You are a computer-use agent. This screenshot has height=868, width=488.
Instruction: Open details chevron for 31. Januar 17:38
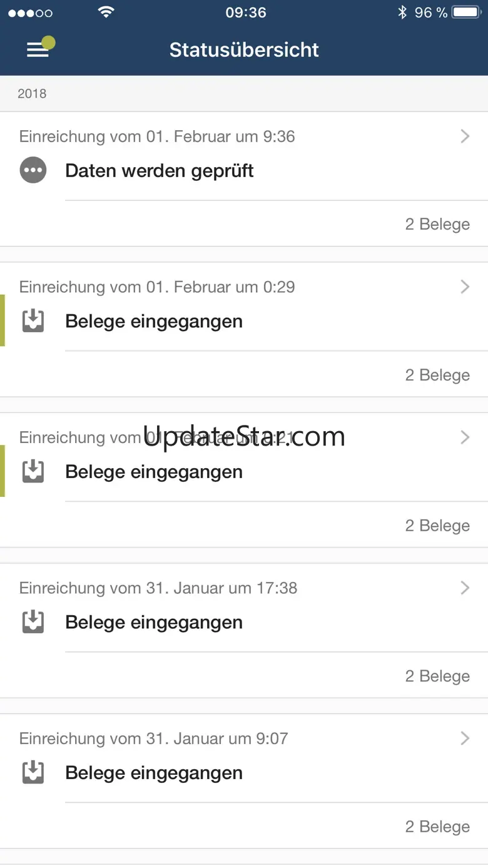[465, 588]
